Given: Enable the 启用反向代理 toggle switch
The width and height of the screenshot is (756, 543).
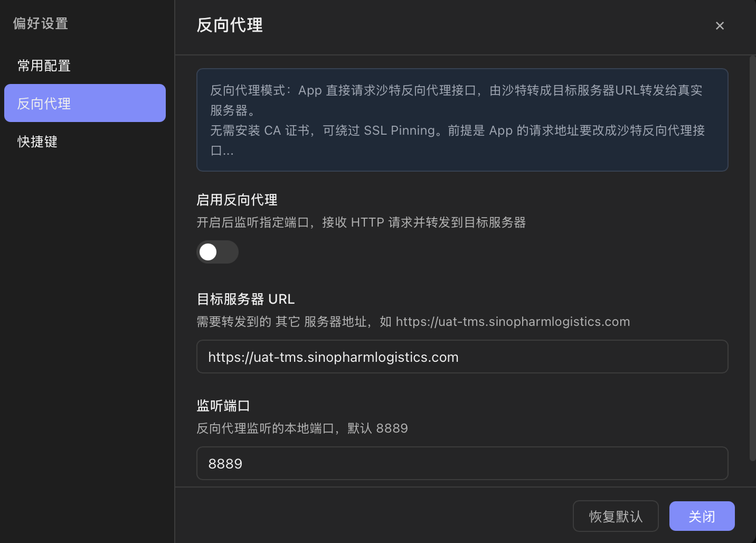Looking at the screenshot, I should tap(218, 252).
